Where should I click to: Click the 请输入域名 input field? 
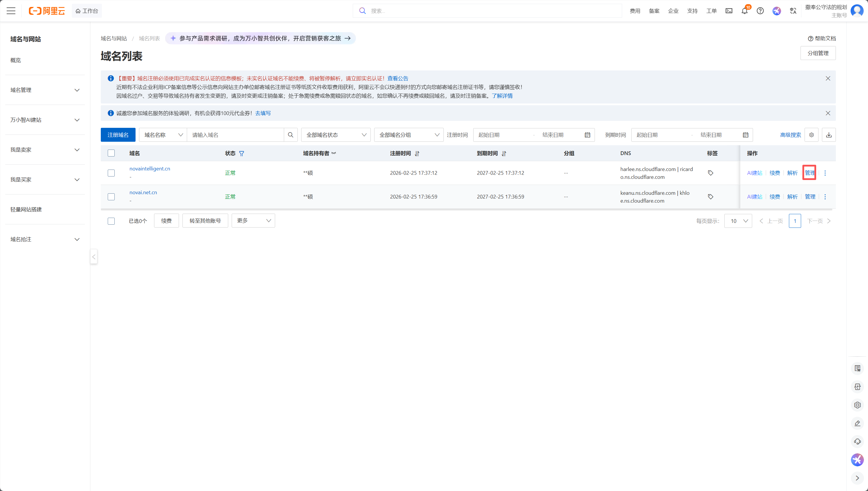coord(236,135)
